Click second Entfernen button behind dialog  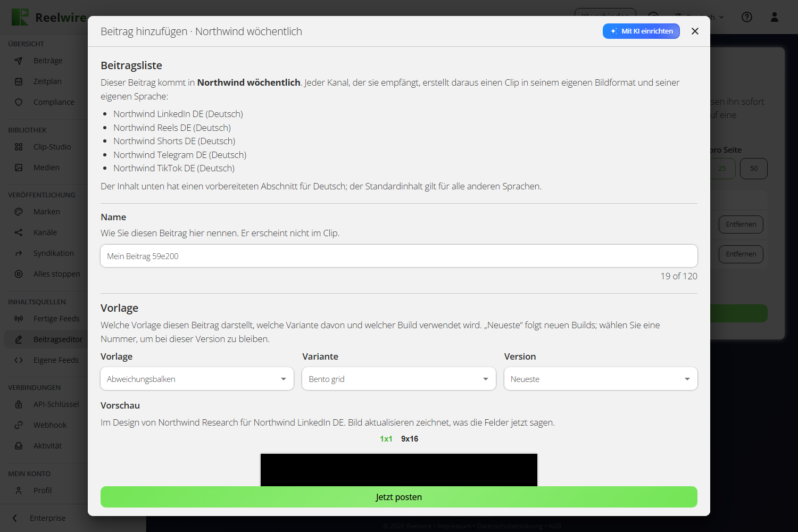pyautogui.click(x=741, y=254)
